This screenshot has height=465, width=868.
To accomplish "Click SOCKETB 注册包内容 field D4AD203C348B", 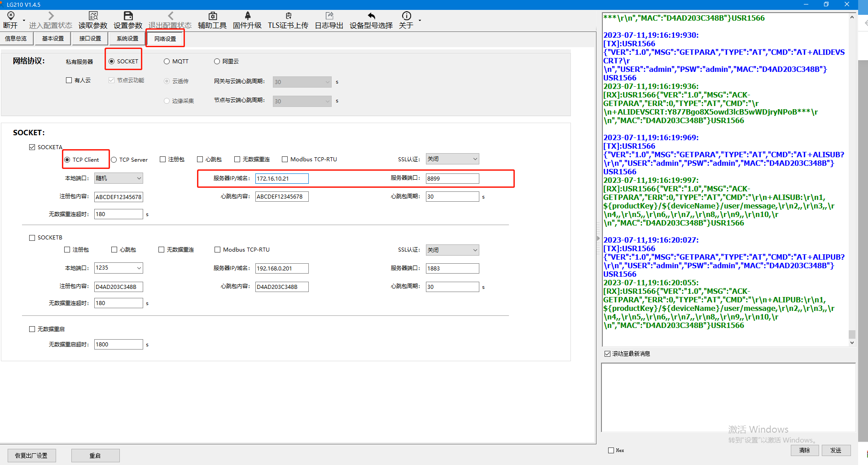I will 118,287.
